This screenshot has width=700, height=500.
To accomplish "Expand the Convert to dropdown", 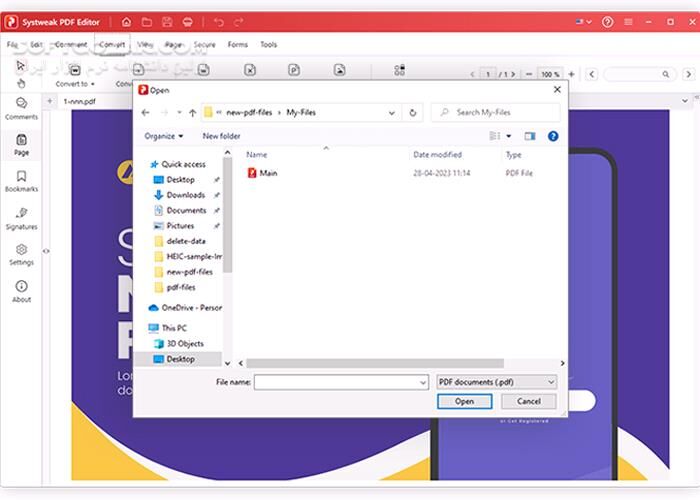I will 75,84.
